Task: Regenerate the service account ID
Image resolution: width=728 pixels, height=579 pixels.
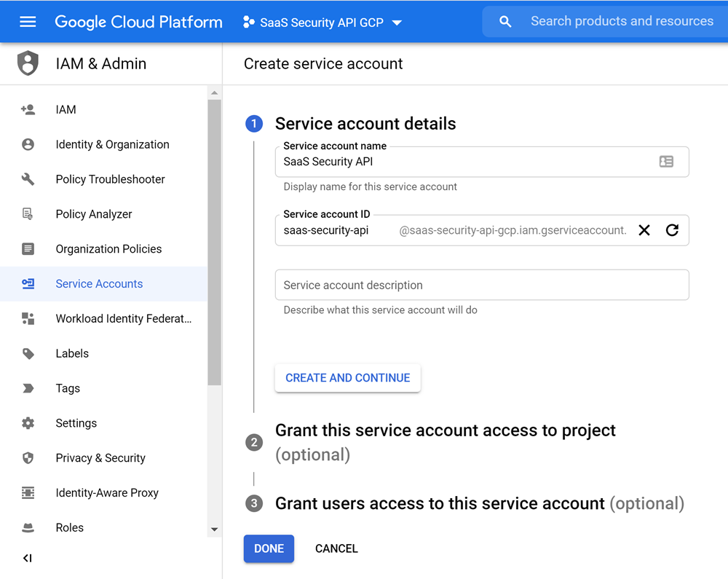Action: coord(672,230)
